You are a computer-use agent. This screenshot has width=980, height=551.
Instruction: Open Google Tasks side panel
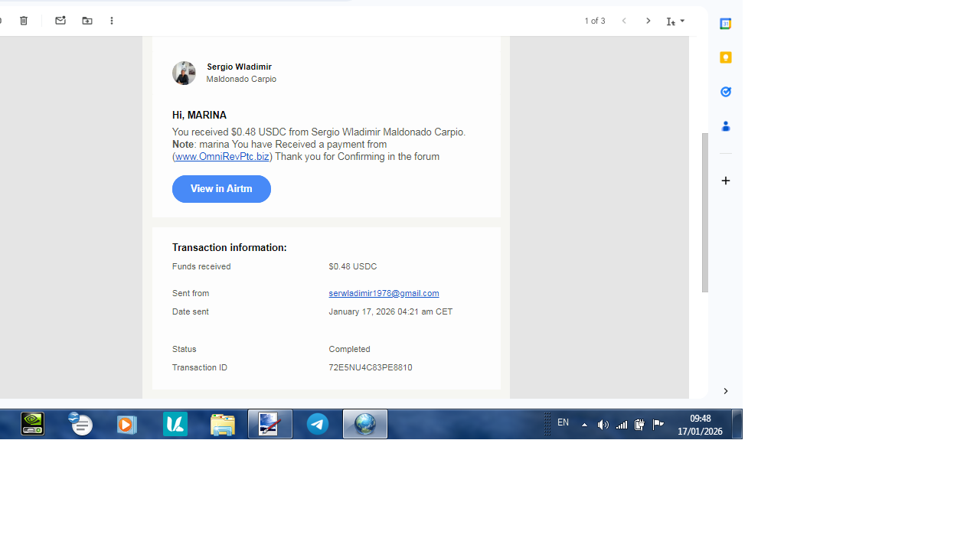click(725, 92)
